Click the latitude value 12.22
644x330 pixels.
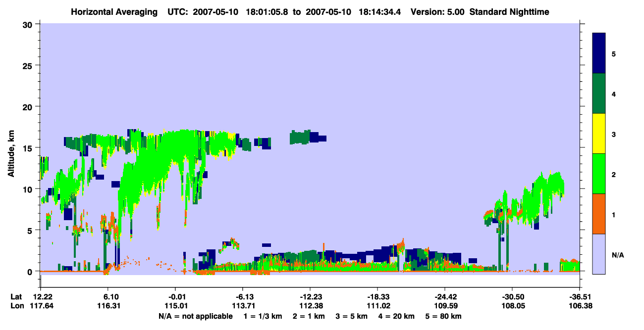point(43,296)
